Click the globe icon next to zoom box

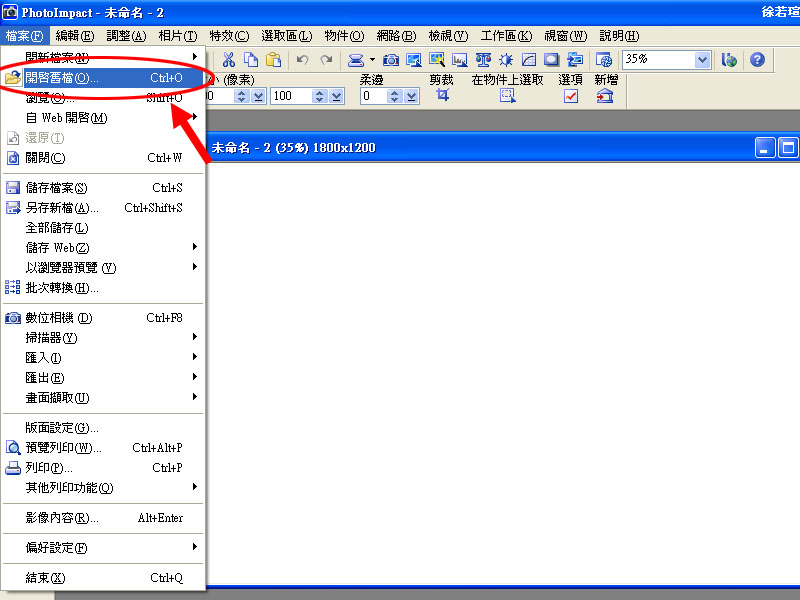point(729,60)
